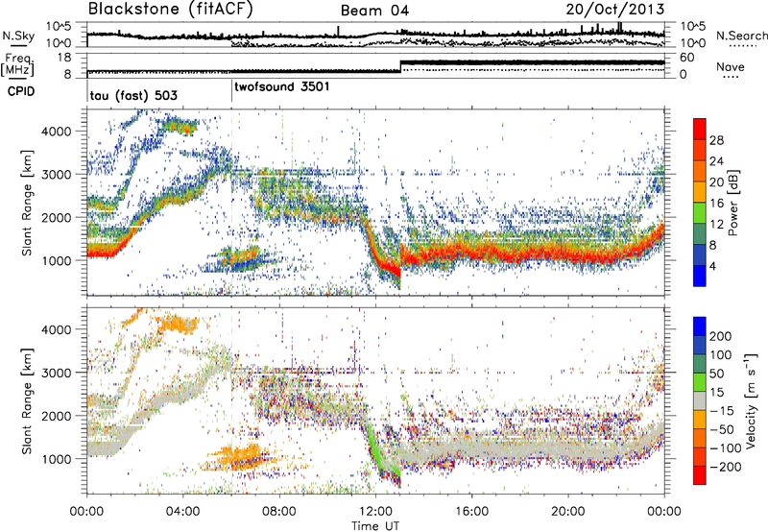Click the '4' tick on Power scale

coord(712,266)
